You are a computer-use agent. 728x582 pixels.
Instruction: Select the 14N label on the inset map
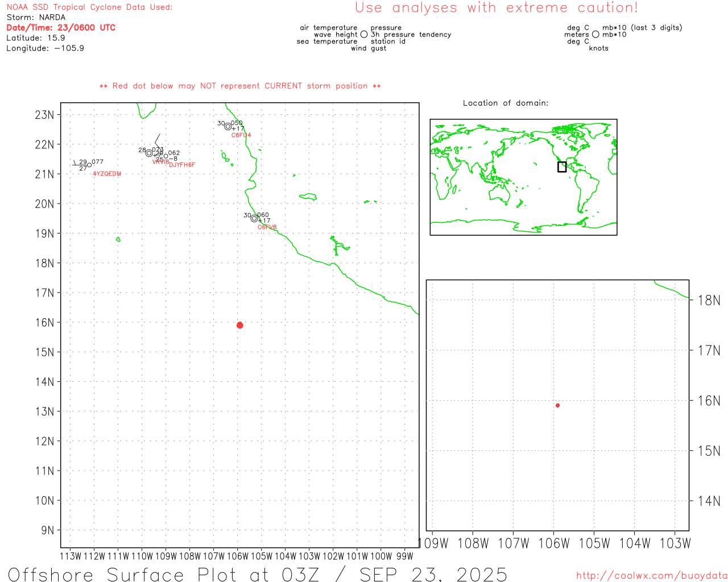click(709, 501)
